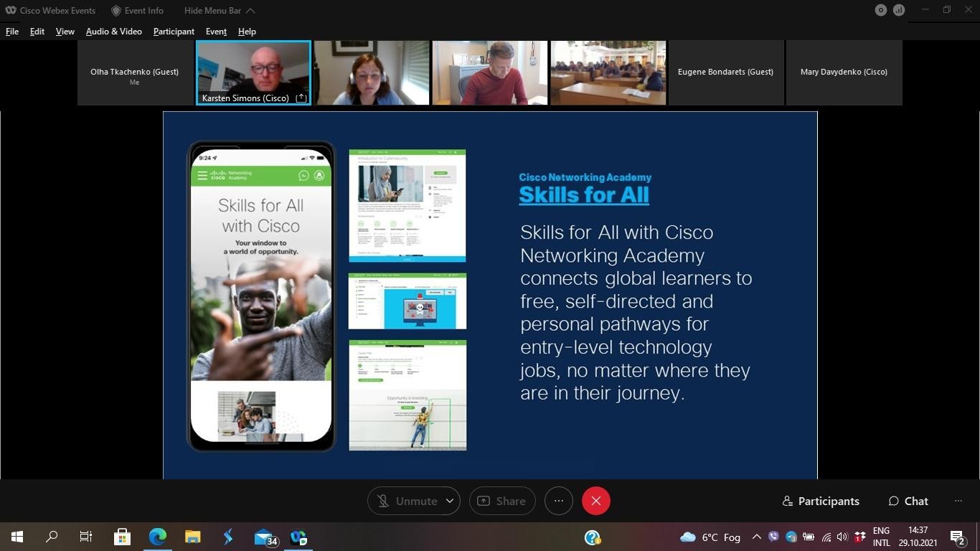Open the Participants panel
The height and width of the screenshot is (551, 980).
pos(821,501)
